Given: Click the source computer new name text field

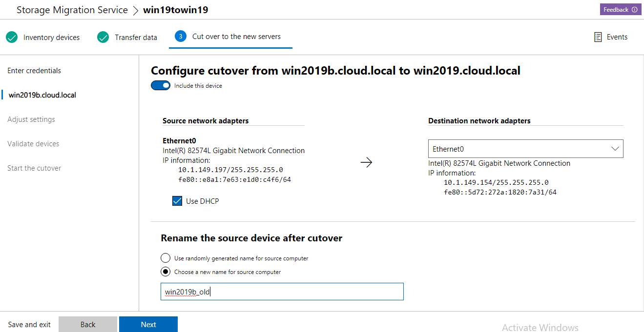Looking at the screenshot, I should tap(282, 292).
